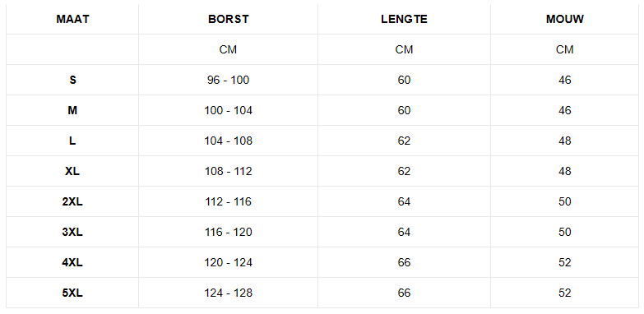Click the BORST column header
Image resolution: width=644 pixels, height=314 pixels.
[x=229, y=19]
